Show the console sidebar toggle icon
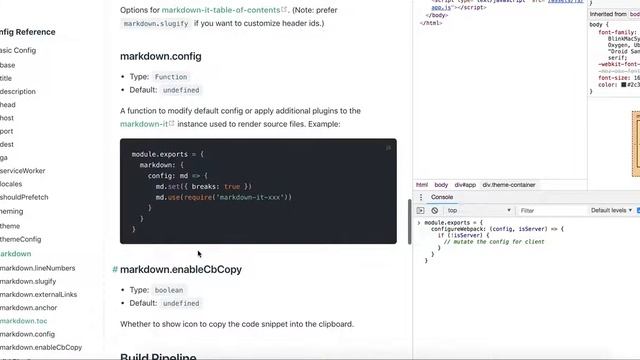The image size is (640, 360). click(420, 211)
